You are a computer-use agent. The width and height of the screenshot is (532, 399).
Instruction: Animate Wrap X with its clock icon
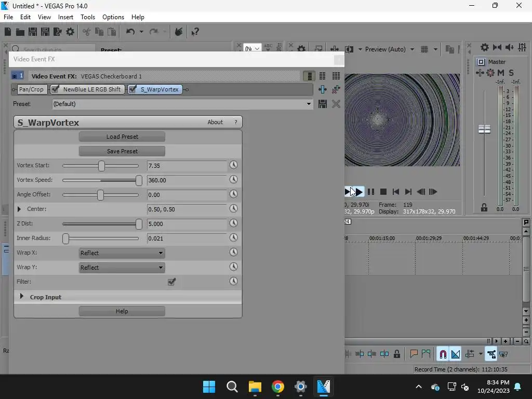[233, 252]
